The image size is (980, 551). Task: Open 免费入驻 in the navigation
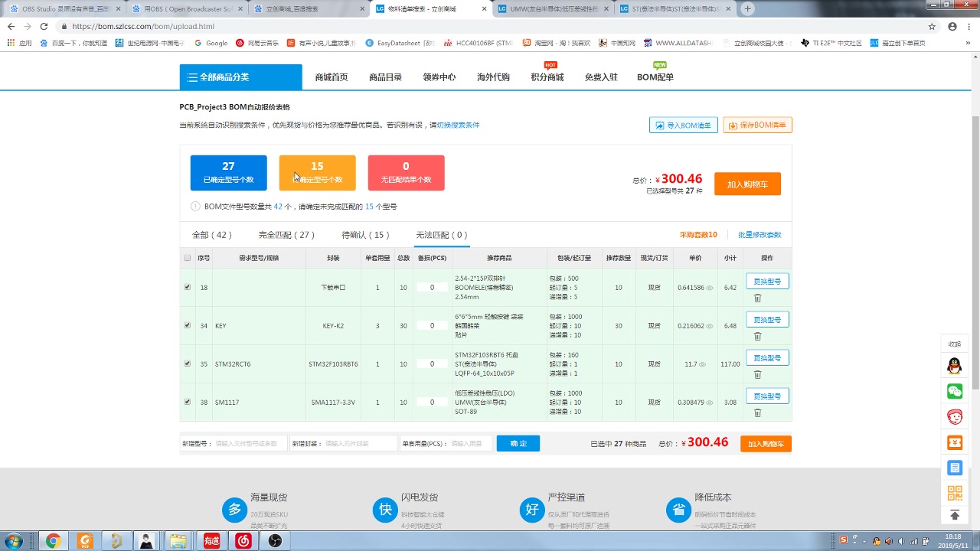[601, 77]
